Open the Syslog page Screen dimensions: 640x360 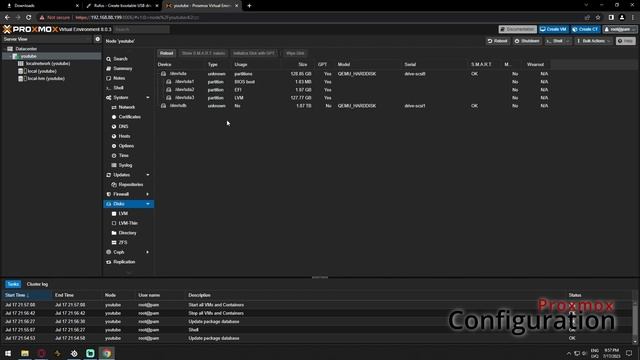(125, 165)
